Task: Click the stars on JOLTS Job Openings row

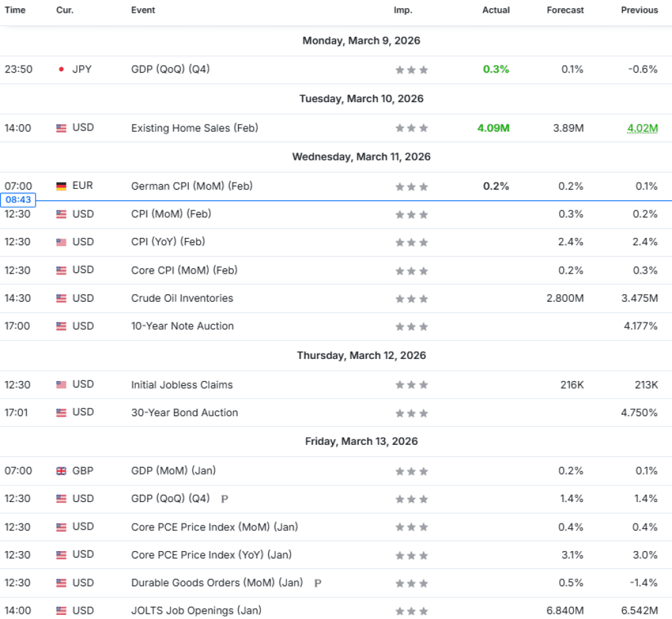Action: pyautogui.click(x=411, y=611)
